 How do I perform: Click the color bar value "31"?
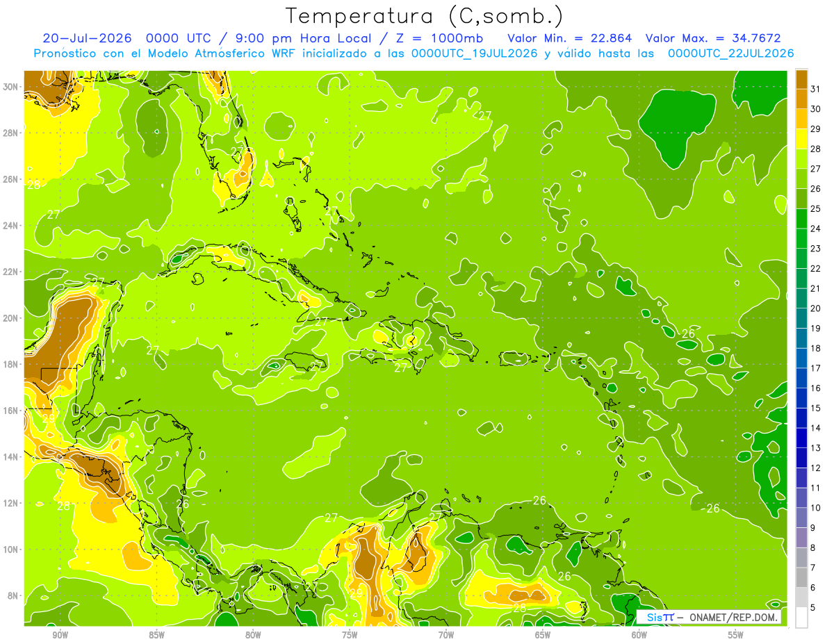pyautogui.click(x=816, y=88)
